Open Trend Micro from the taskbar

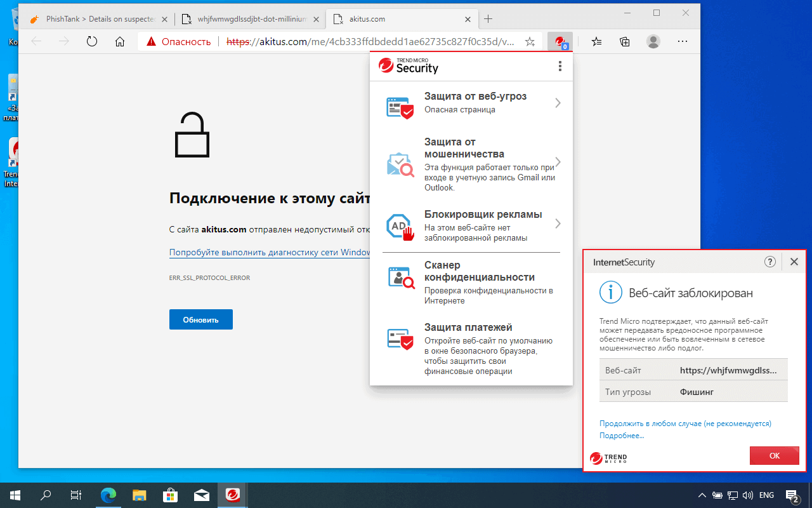[x=233, y=495]
